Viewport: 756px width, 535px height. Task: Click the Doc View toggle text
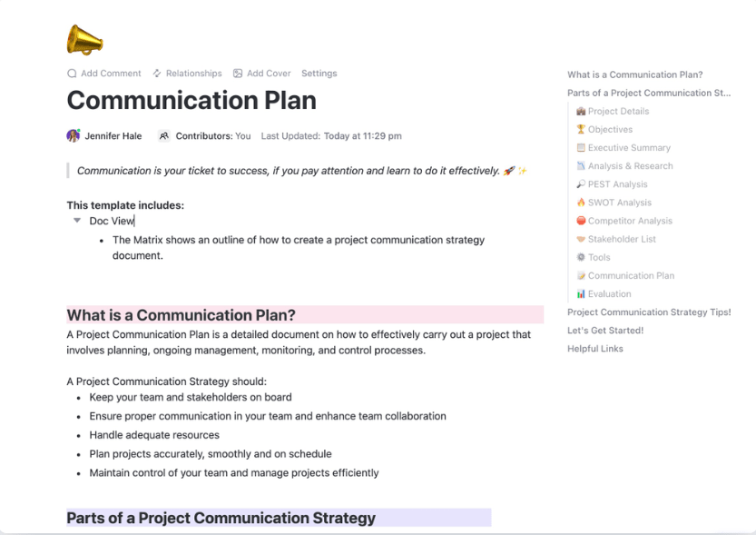(x=112, y=221)
